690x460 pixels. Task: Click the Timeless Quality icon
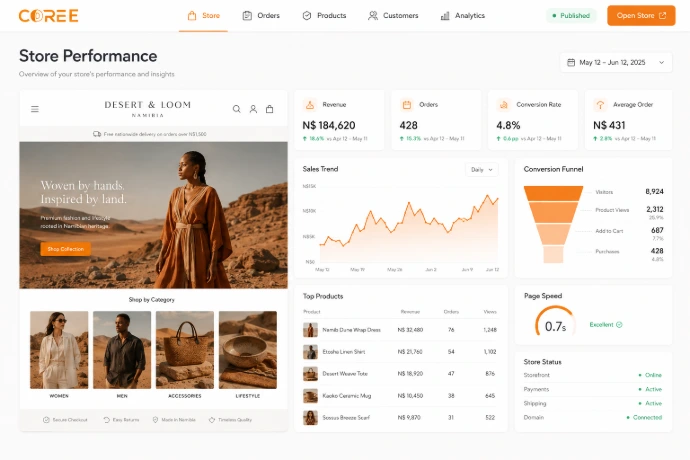[212, 420]
